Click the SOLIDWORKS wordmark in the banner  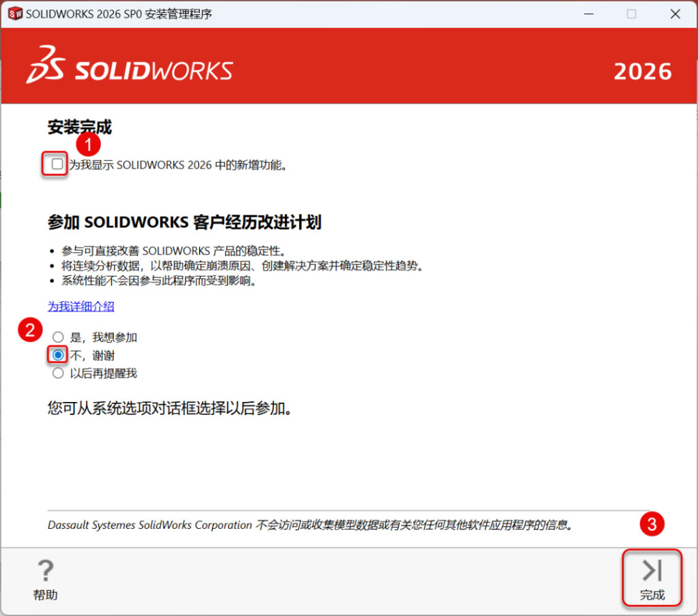click(153, 71)
